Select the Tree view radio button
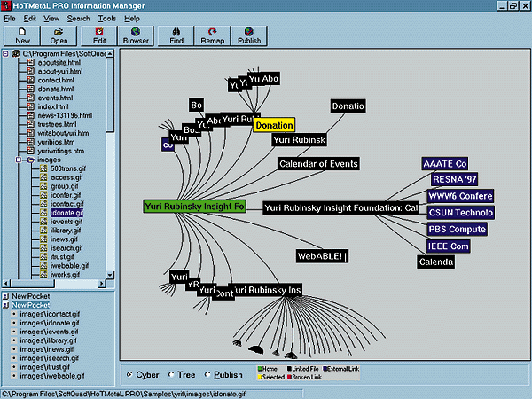532x399 pixels. coord(171,374)
